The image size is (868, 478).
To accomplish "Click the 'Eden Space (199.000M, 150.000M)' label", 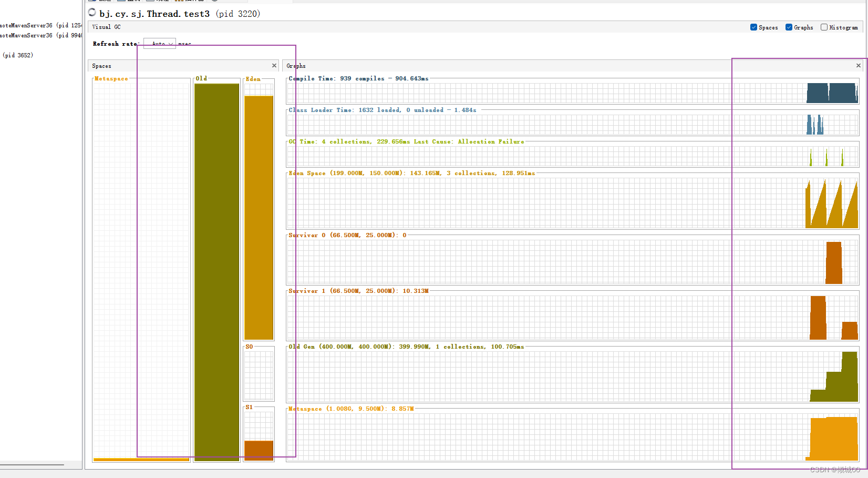I will [x=411, y=173].
